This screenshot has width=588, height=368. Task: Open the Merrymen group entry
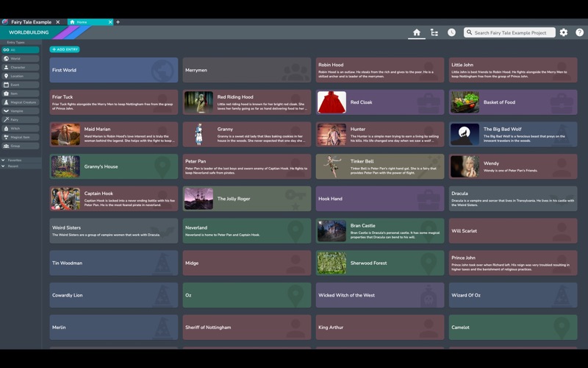247,70
